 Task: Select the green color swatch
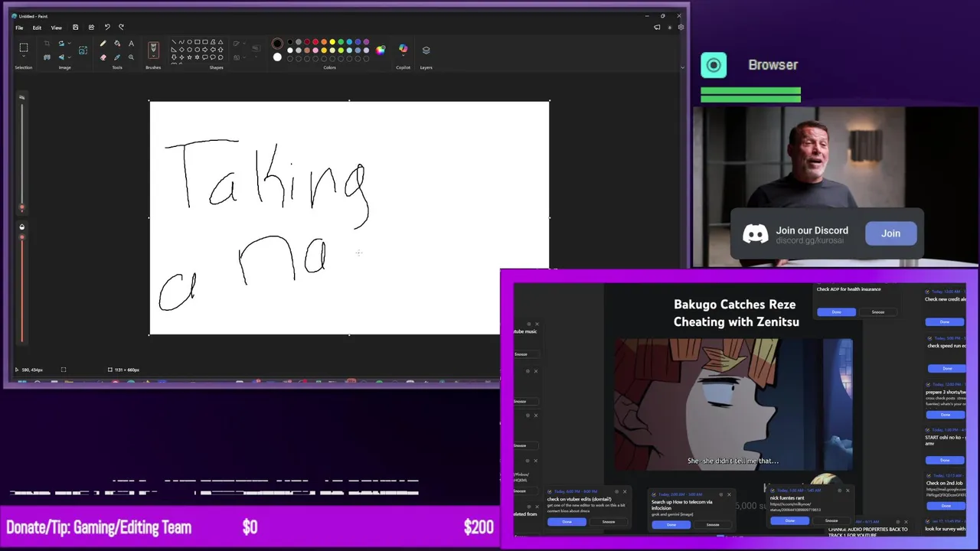(341, 41)
